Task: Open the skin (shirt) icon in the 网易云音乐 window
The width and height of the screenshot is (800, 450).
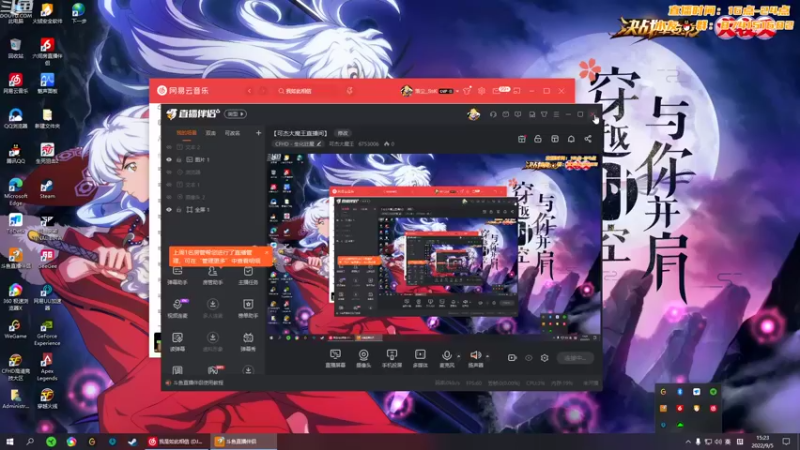Action: pyautogui.click(x=467, y=91)
